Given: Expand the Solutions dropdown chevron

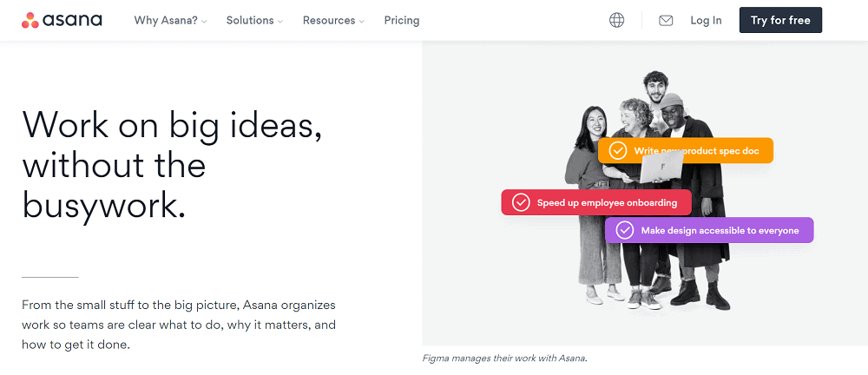Looking at the screenshot, I should click(x=280, y=22).
